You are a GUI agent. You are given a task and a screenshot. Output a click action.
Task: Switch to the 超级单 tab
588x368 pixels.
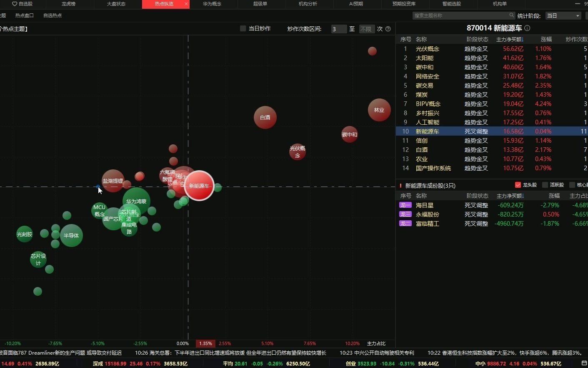(x=260, y=4)
